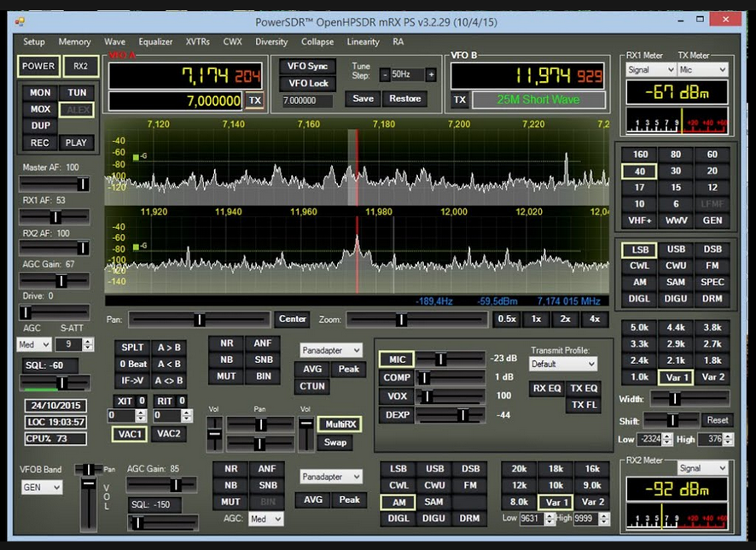Open the Equalizer menu

pos(155,42)
